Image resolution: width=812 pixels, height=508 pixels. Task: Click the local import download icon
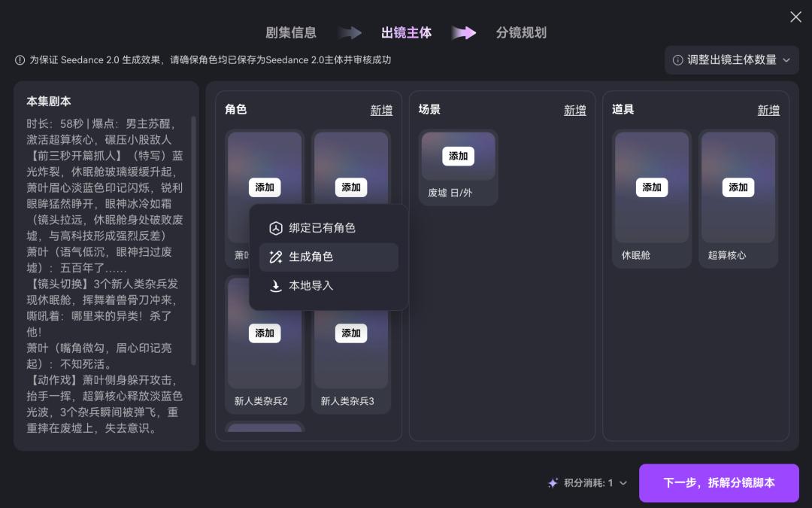[276, 286]
